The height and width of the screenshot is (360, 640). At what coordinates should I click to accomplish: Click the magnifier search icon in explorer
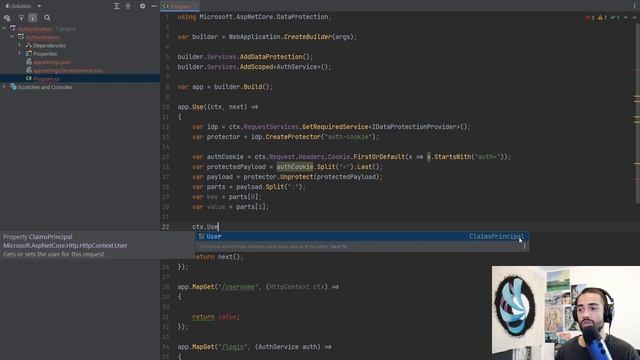(x=47, y=18)
